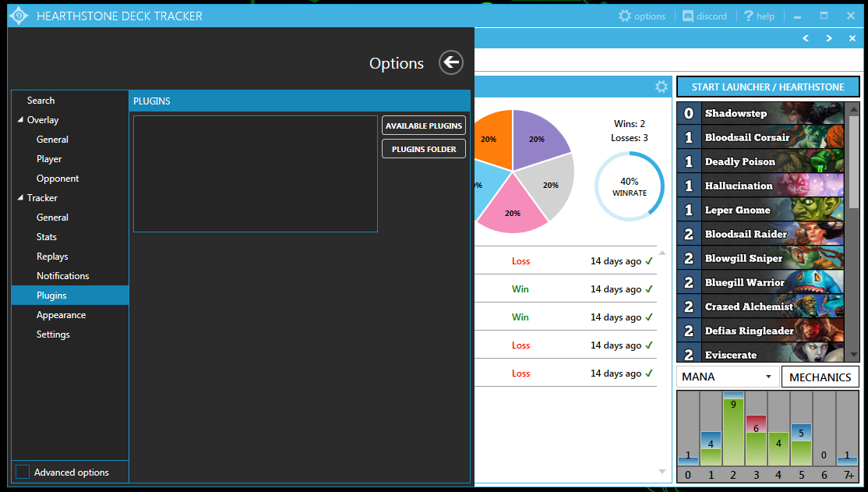Screen dimensions: 868x492
Task: Click the 4-mana bar showing 4 cards
Action: point(778,449)
